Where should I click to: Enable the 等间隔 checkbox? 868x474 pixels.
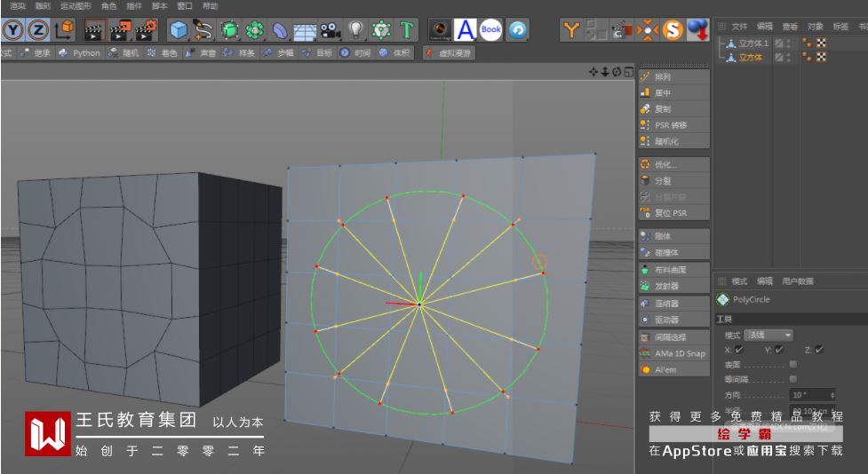click(793, 379)
